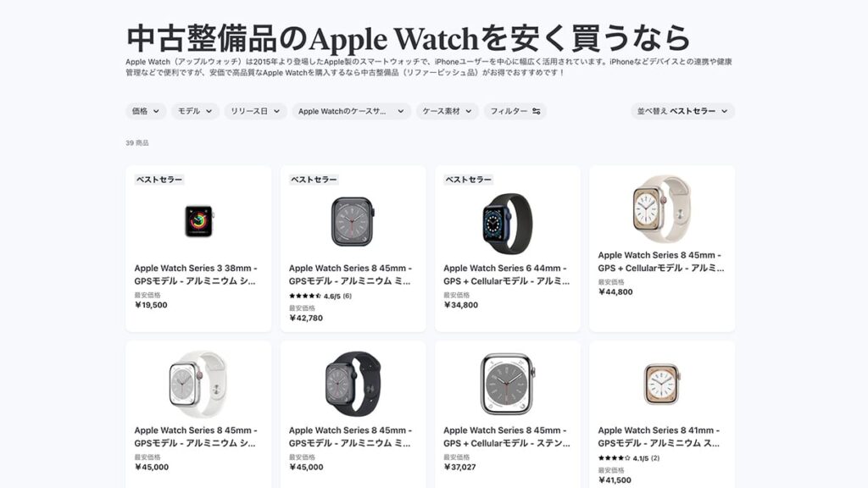Expand the モデル model filter

pos(195,111)
